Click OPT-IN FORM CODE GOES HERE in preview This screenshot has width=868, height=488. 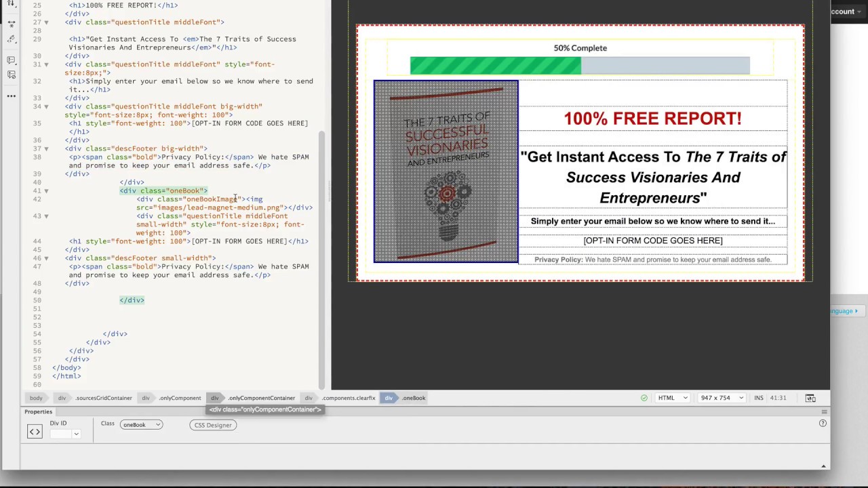[652, 241]
